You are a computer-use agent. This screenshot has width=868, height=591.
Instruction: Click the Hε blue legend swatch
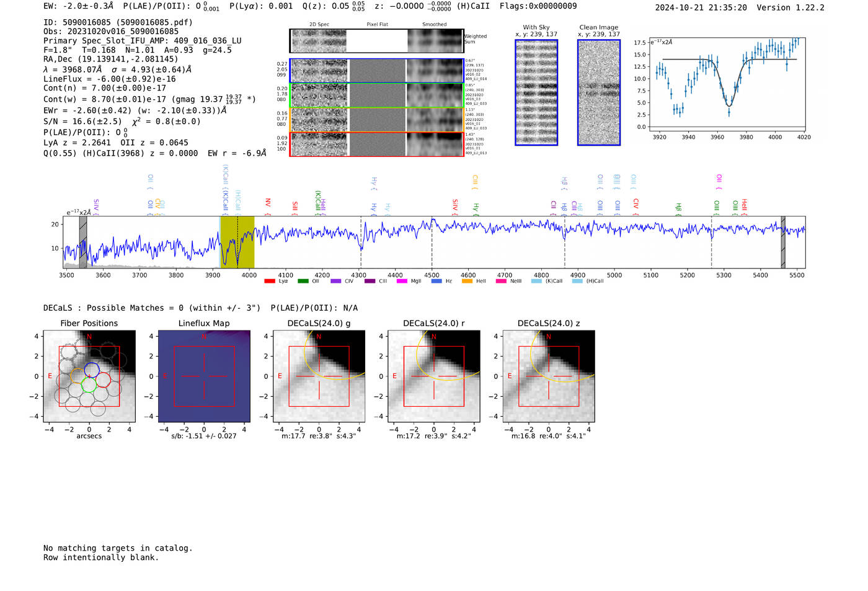[x=436, y=282]
